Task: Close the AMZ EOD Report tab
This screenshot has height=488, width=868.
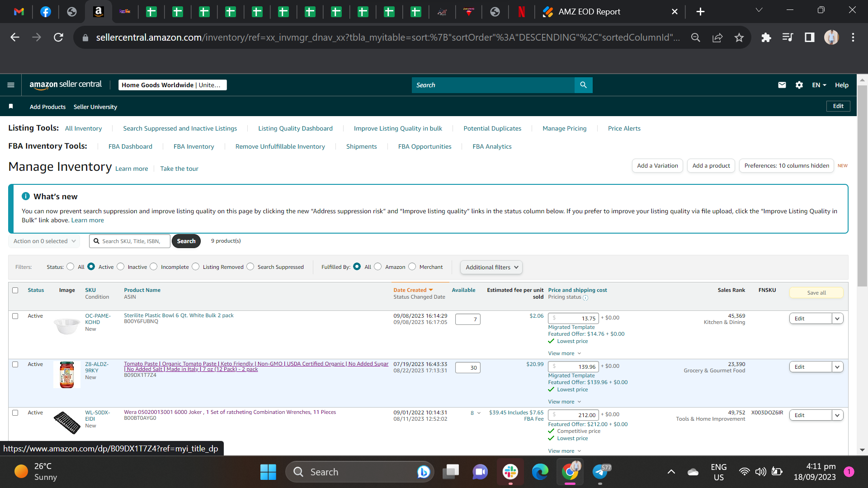Action: click(x=675, y=12)
